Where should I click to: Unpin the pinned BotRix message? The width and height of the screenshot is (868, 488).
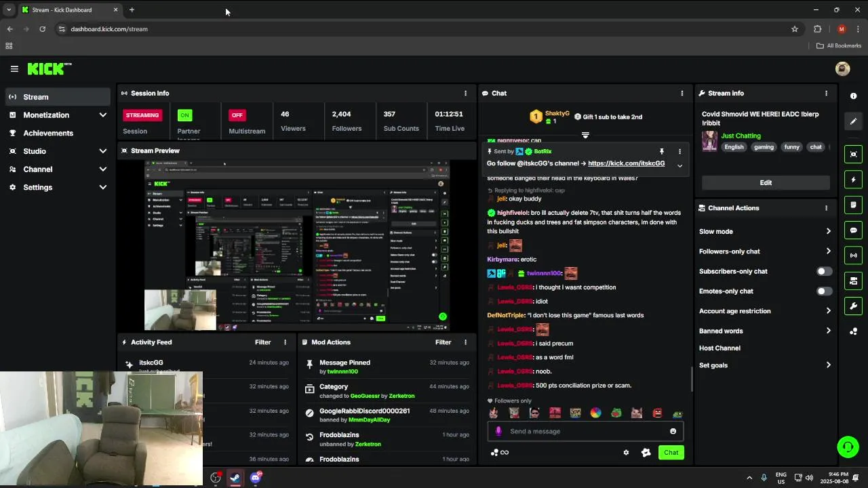[662, 152]
